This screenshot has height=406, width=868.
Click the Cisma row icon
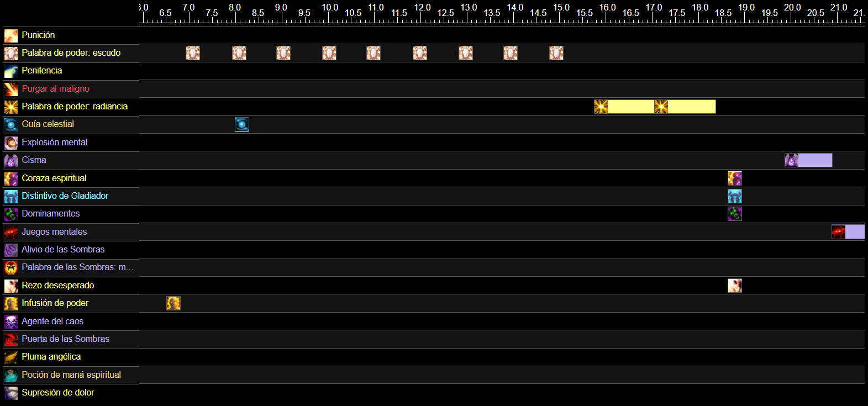[x=11, y=161]
